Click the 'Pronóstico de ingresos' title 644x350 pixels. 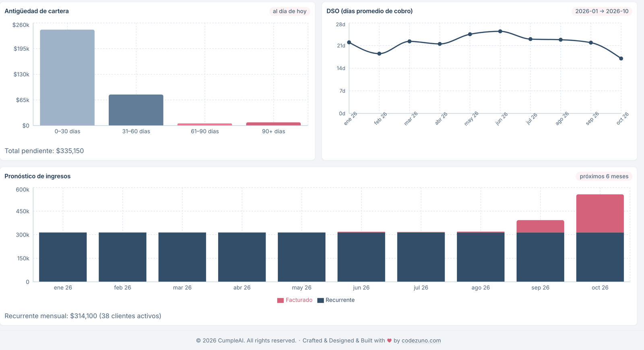pos(37,176)
